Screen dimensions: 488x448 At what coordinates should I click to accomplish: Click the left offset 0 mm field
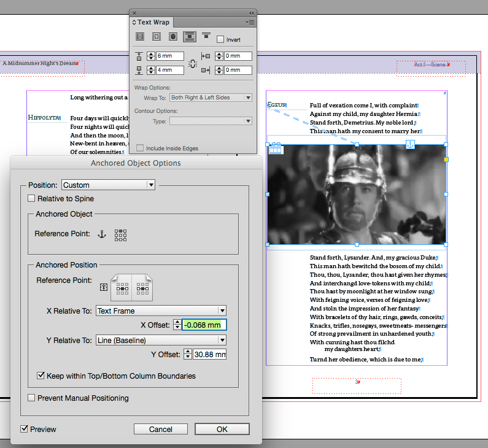pyautogui.click(x=238, y=56)
